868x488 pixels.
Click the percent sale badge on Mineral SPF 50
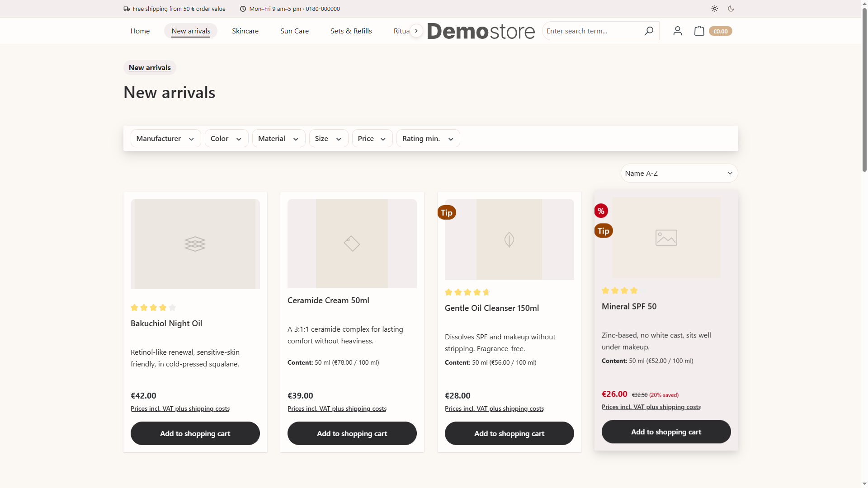(601, 211)
